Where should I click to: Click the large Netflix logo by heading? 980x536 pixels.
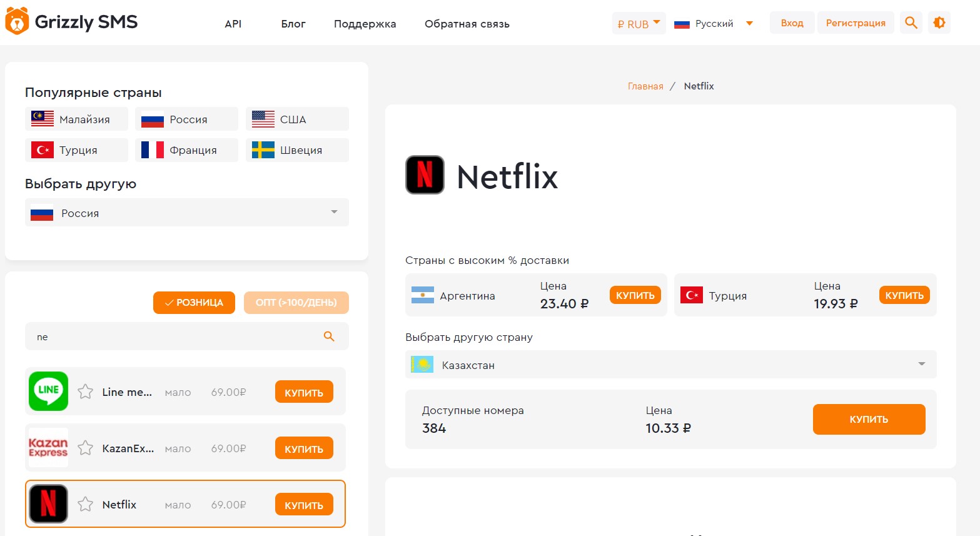(425, 175)
